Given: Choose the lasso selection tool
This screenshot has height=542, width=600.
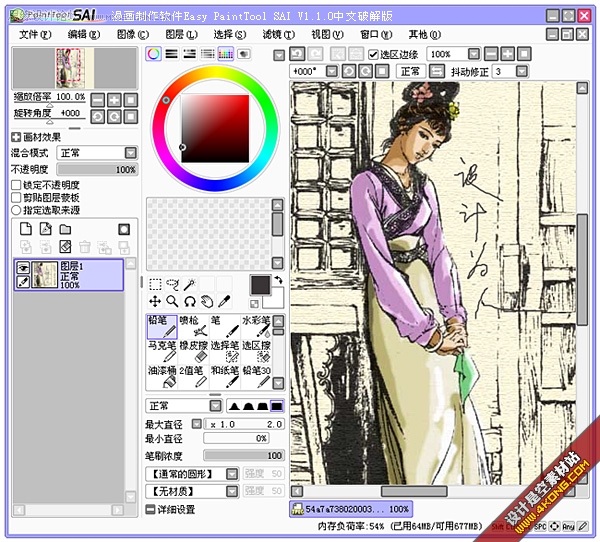Looking at the screenshot, I should (173, 284).
